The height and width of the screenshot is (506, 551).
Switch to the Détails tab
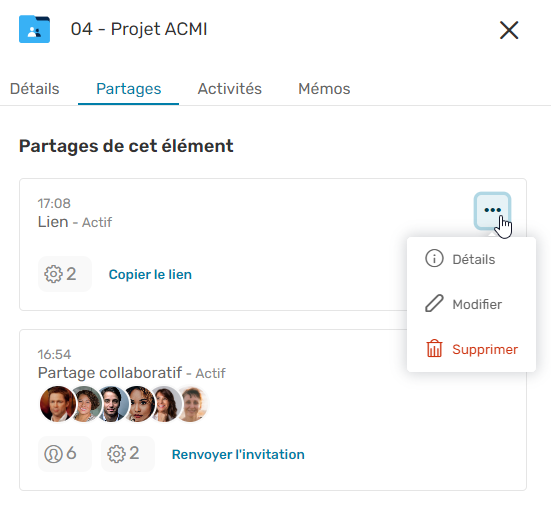click(34, 89)
